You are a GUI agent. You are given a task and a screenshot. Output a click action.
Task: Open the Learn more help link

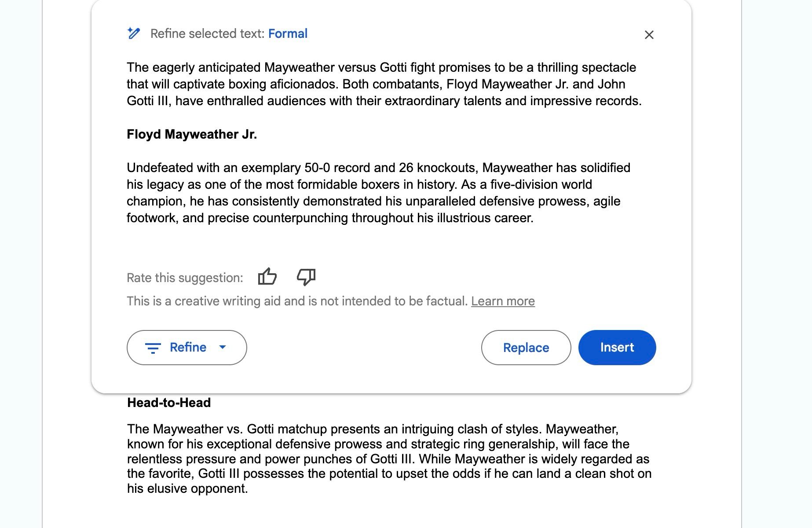pos(503,301)
